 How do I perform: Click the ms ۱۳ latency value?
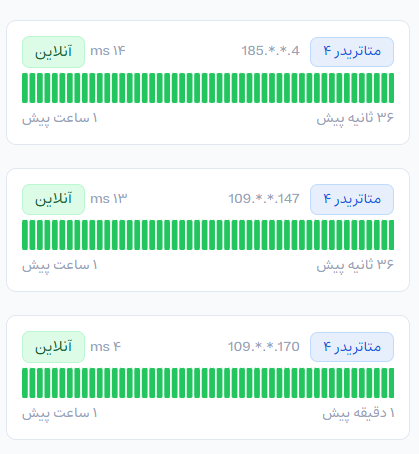(109, 199)
